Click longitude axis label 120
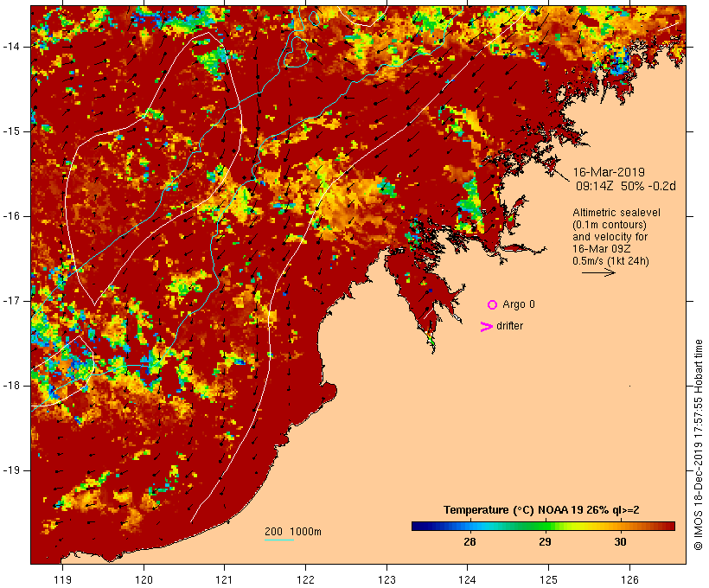 (144, 579)
